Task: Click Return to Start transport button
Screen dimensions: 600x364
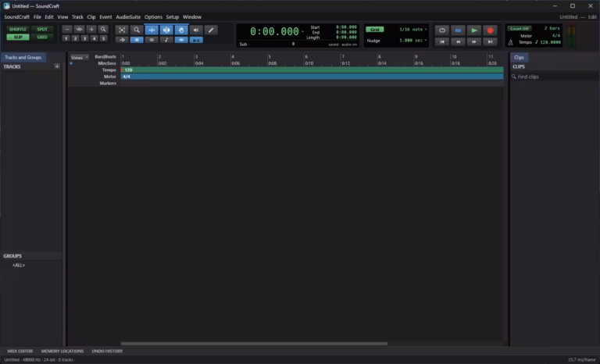Action: (x=442, y=41)
